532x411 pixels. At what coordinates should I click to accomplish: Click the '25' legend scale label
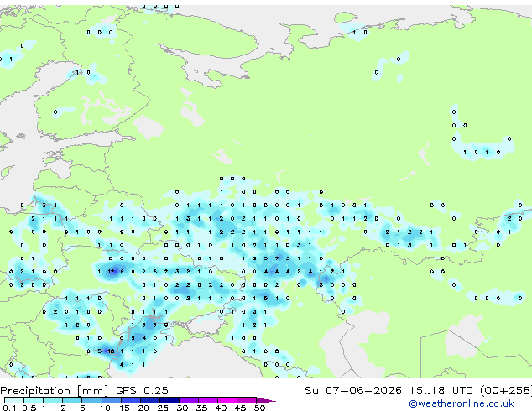point(163,408)
